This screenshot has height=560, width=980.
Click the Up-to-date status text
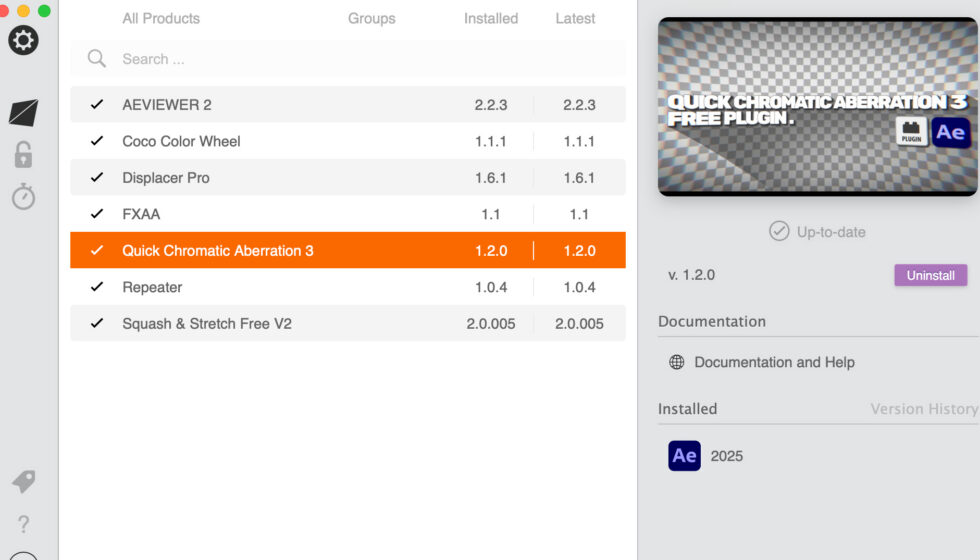(831, 232)
